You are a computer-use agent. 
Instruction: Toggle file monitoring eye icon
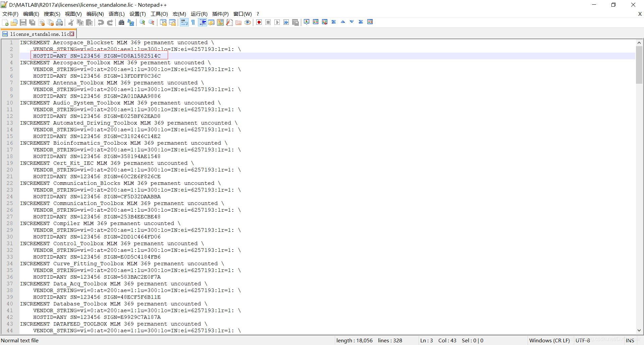point(248,22)
